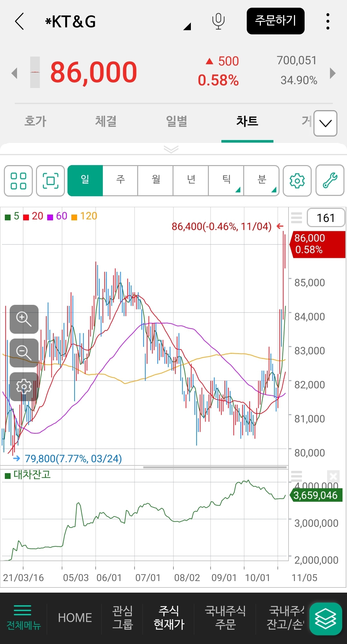Open the three-dot more options menu

(327, 22)
